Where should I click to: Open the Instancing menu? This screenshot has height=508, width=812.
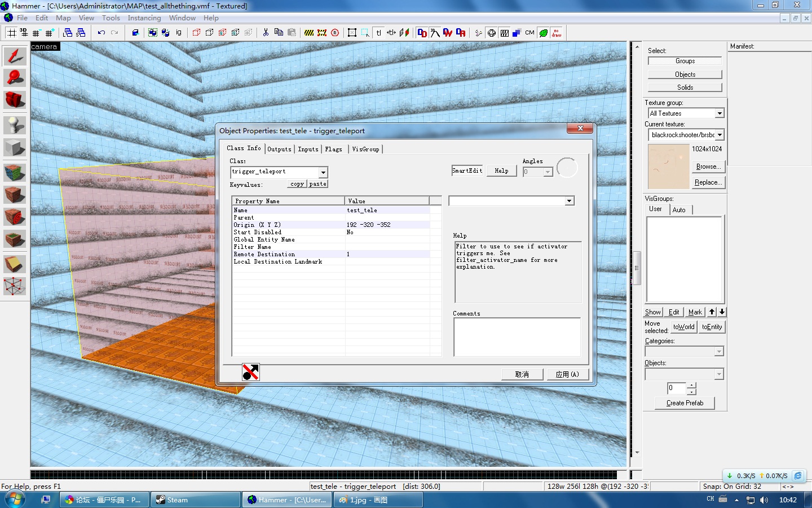pyautogui.click(x=144, y=18)
